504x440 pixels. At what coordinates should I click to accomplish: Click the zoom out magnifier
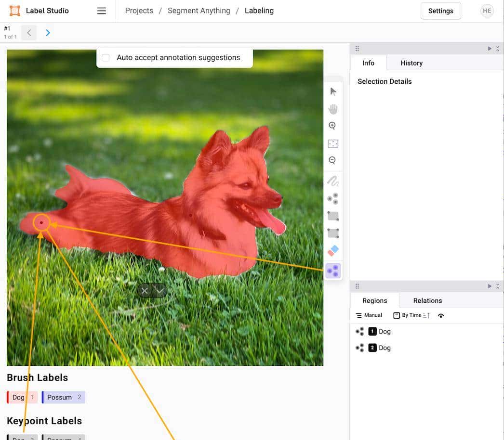pyautogui.click(x=332, y=161)
